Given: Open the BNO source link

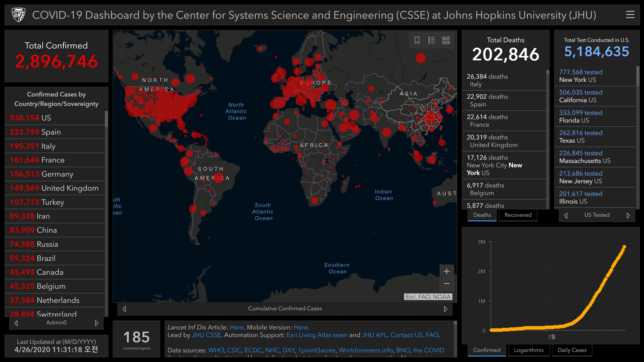Looking at the screenshot, I should click(x=403, y=350).
